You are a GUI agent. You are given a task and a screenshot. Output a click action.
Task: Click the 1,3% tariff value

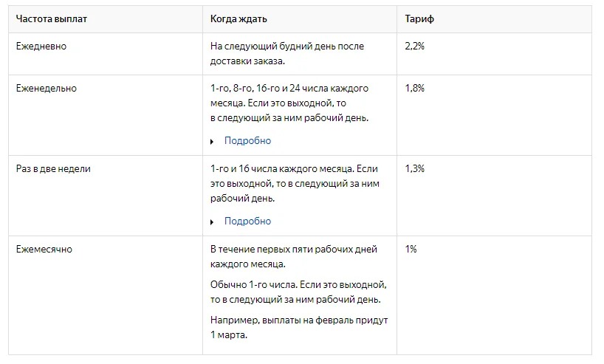415,169
